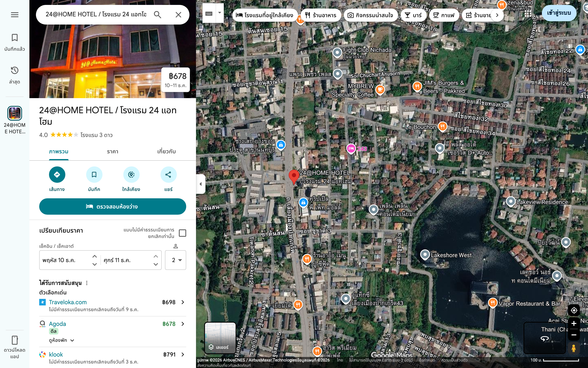Open the input tools dropdown arrow
The width and height of the screenshot is (588, 368).
pos(220,13)
